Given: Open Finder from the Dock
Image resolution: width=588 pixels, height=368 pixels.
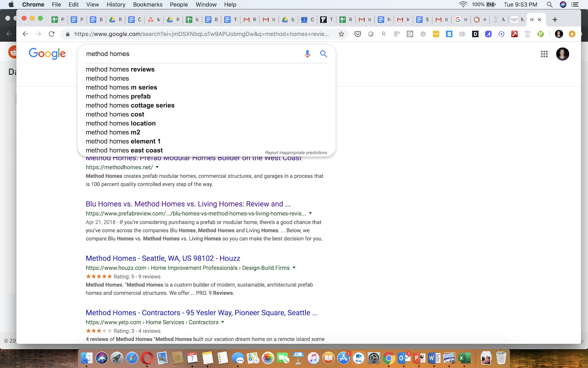Looking at the screenshot, I should 87,358.
